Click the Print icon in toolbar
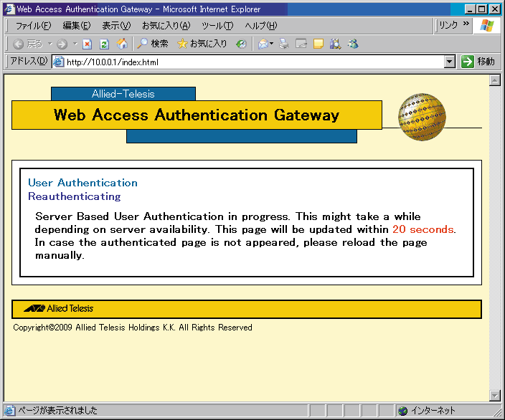Viewport: 505px width, 420px height. tap(284, 44)
